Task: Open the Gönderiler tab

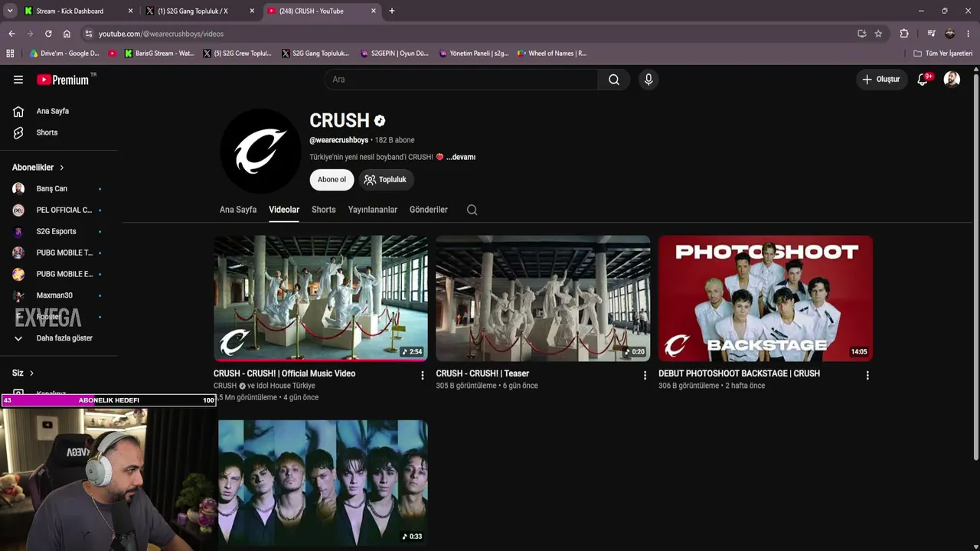Action: 429,210
